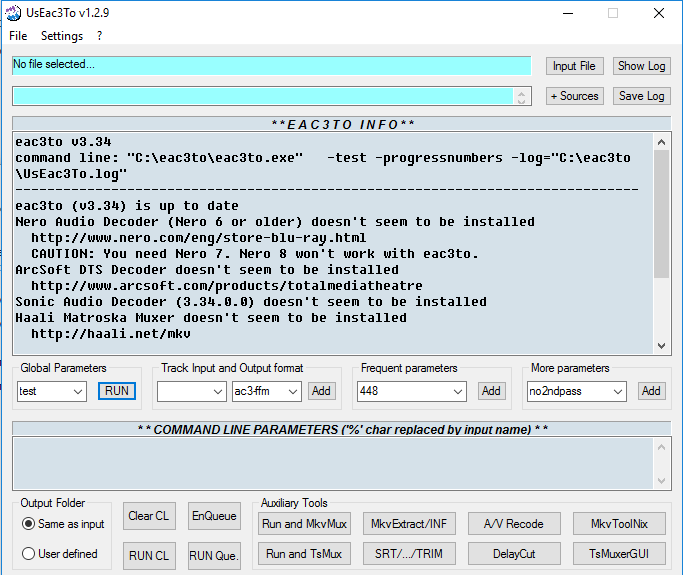This screenshot has height=575, width=683.
Task: Select the 'User defined' radio button
Action: click(x=28, y=554)
